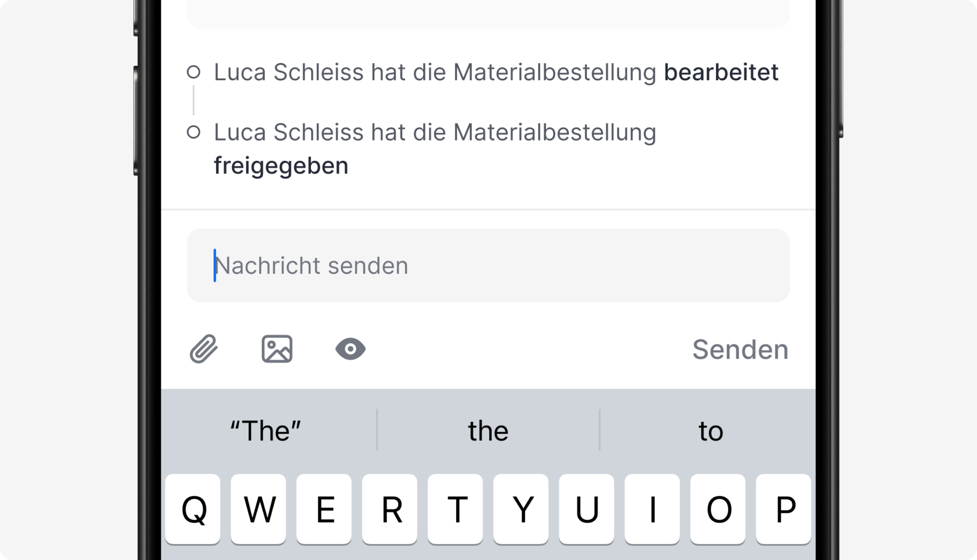
Task: Attach a file with paperclip icon
Action: (x=204, y=349)
